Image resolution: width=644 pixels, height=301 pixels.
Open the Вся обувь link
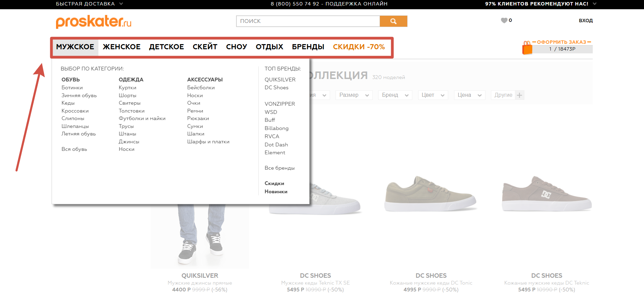pos(74,149)
